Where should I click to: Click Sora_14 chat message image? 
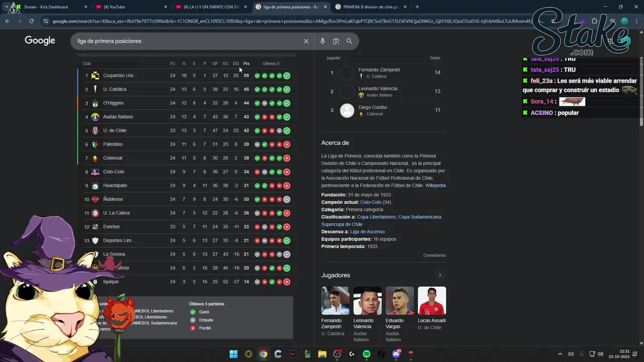click(x=572, y=102)
